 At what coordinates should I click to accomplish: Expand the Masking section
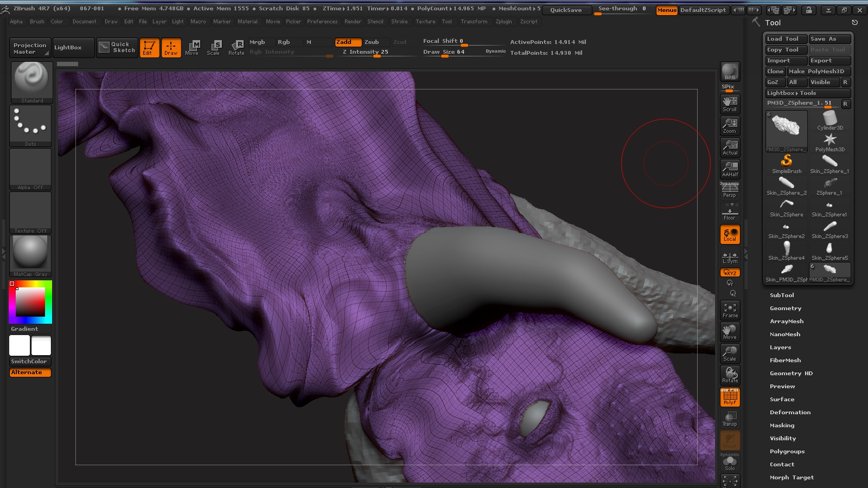782,426
